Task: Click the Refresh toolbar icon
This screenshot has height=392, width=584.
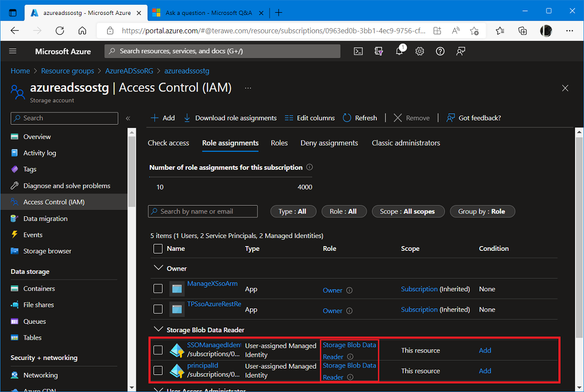Action: click(347, 118)
